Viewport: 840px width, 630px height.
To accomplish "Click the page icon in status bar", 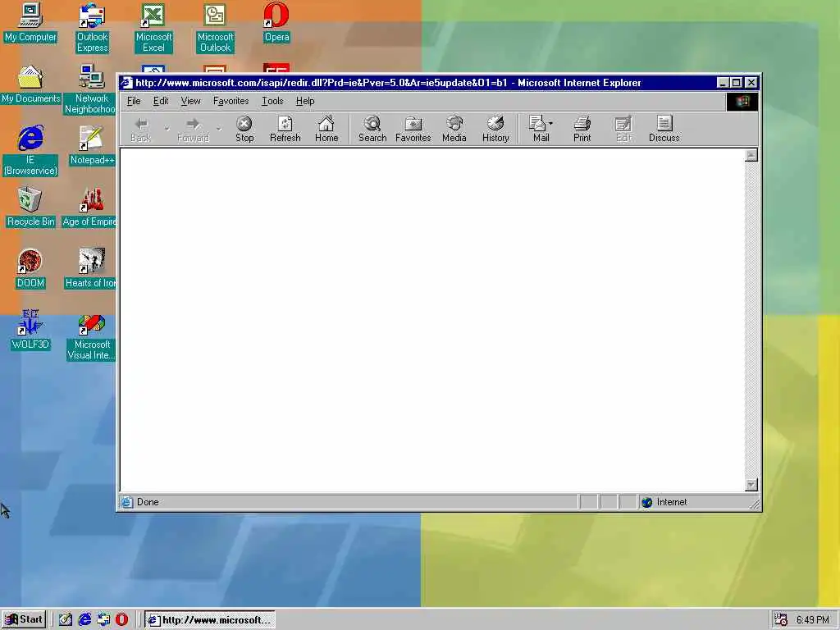I will [x=126, y=502].
